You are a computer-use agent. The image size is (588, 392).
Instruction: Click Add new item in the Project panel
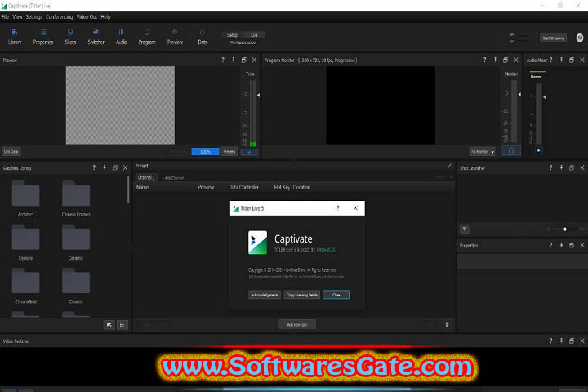pos(297,324)
